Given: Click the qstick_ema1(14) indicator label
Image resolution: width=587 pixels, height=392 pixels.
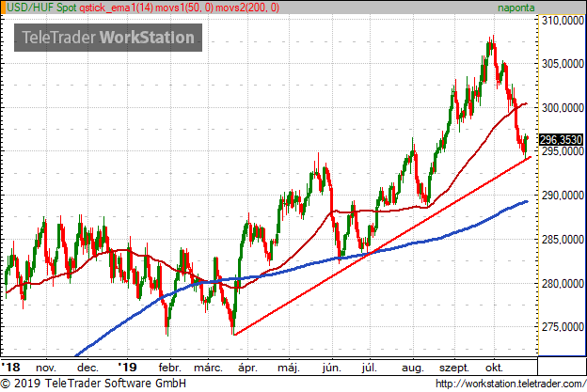Looking at the screenshot, I should tap(116, 8).
